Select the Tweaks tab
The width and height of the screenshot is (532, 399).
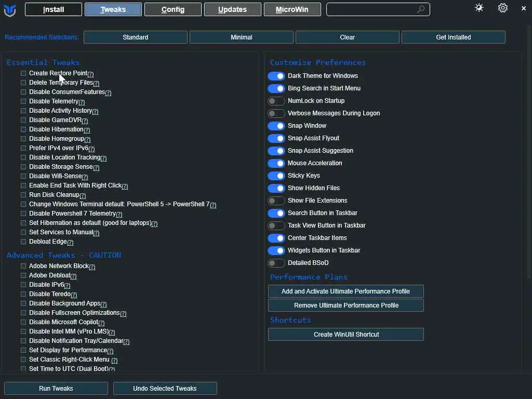(x=113, y=9)
